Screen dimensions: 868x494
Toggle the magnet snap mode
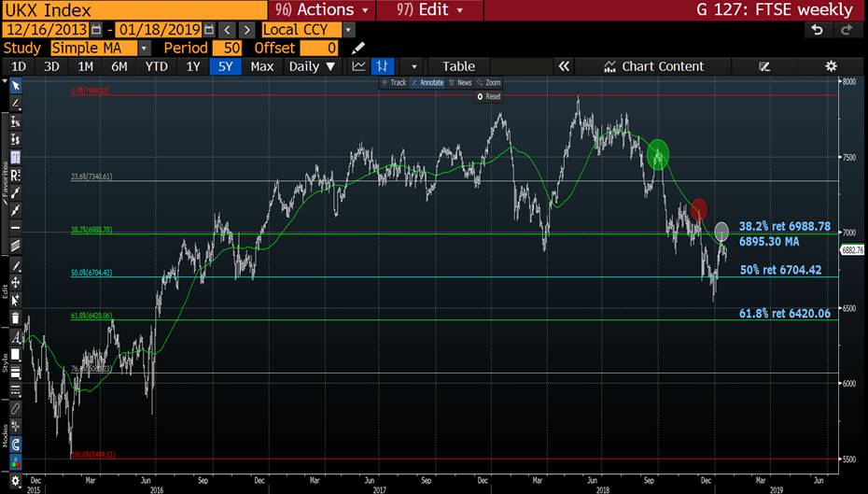[x=16, y=445]
